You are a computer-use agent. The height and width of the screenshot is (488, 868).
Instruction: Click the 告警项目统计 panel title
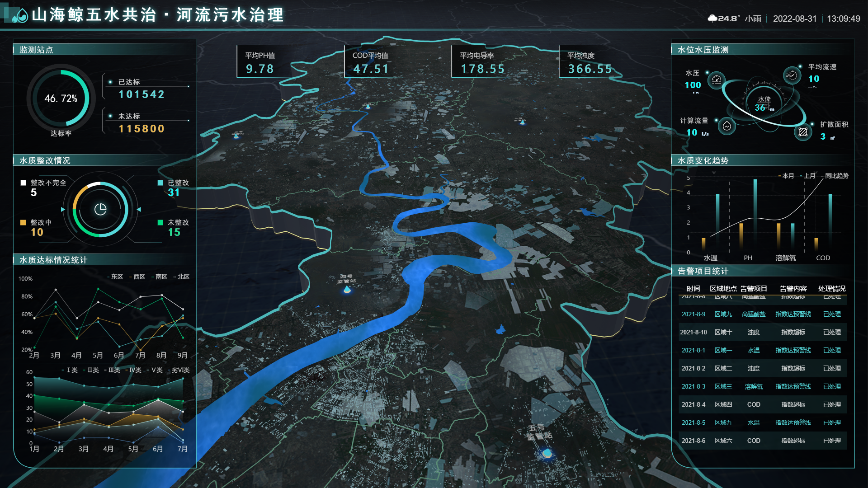[x=703, y=271]
